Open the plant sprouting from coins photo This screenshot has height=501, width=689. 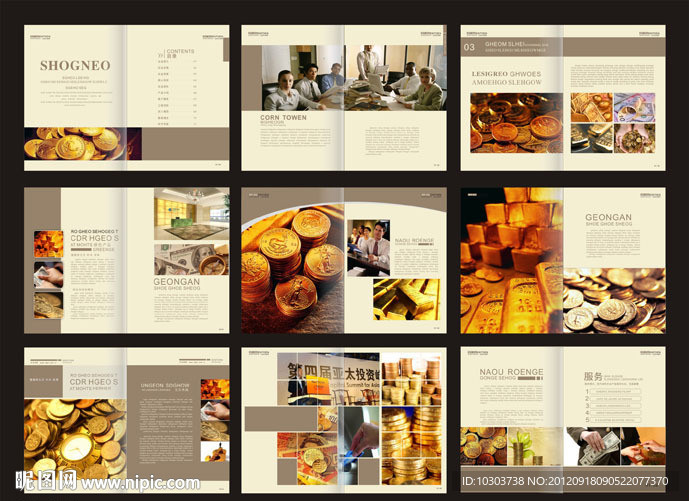coord(535,446)
